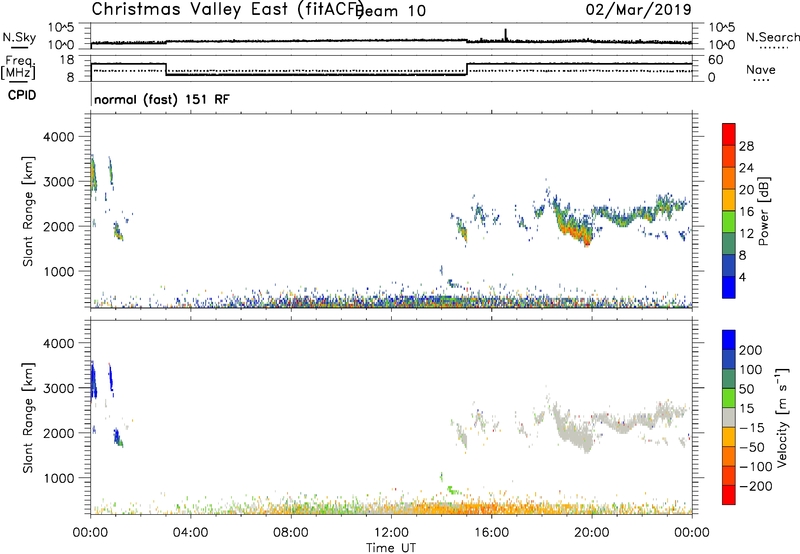Click the 'Beam 10' label

click(393, 11)
